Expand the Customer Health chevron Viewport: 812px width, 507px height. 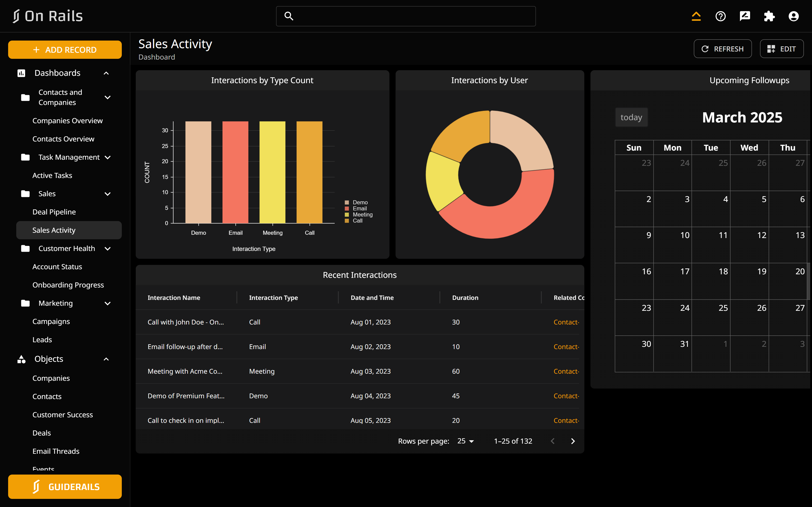(x=107, y=248)
